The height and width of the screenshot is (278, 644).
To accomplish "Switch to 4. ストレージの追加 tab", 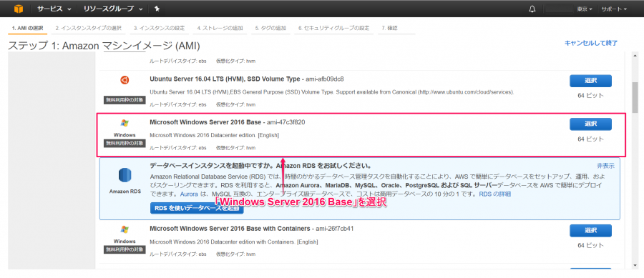I will click(220, 29).
